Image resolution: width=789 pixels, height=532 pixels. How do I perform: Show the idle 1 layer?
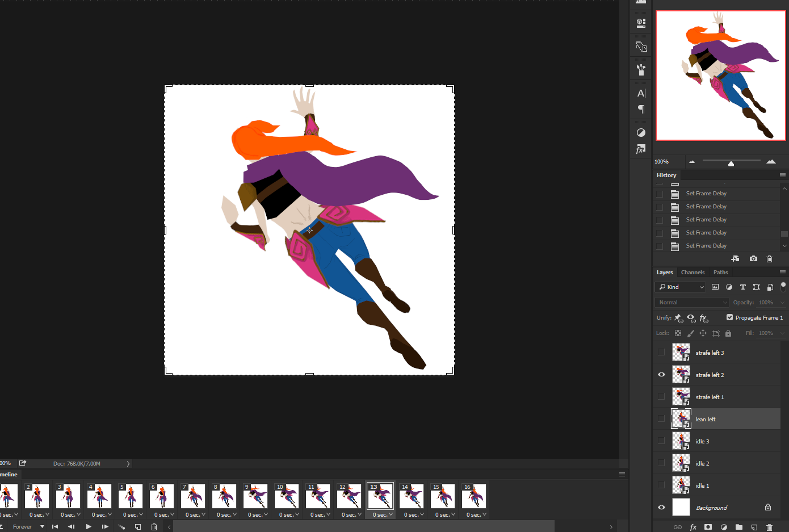coord(661,485)
